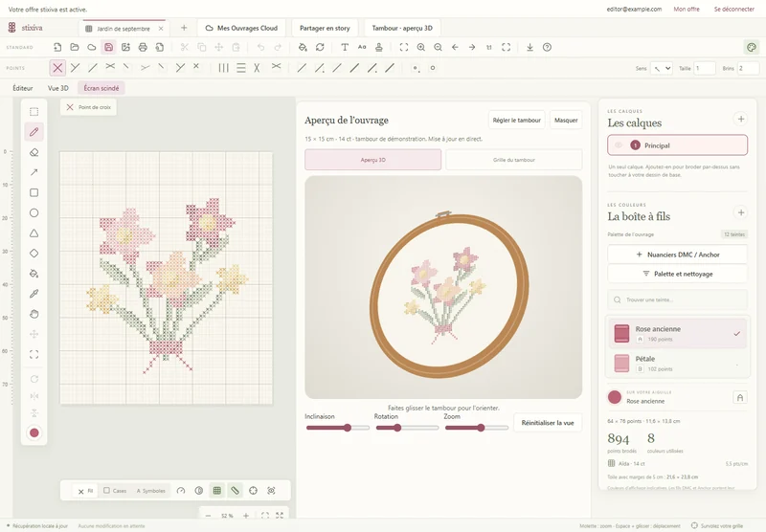Image resolution: width=766 pixels, height=532 pixels.
Task: Select the circle shape tool
Action: point(34,212)
